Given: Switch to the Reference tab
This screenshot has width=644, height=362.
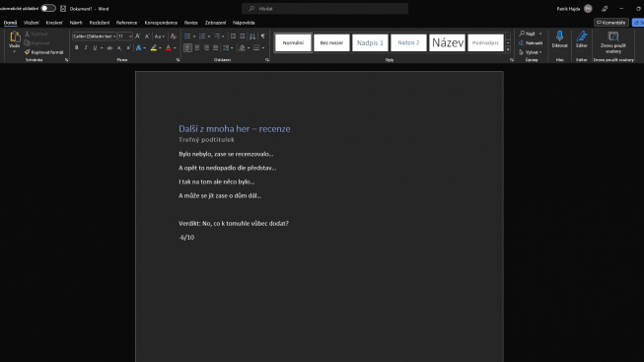Looking at the screenshot, I should coord(126,23).
